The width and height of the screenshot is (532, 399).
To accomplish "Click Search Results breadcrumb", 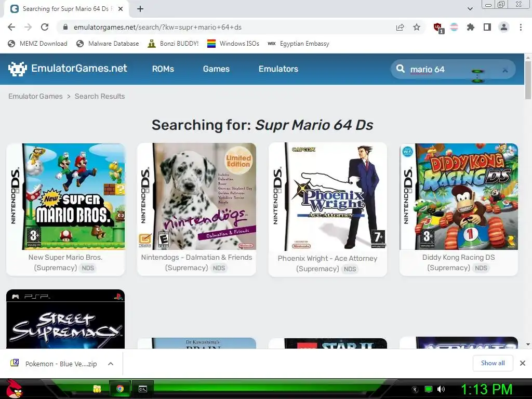I will [100, 96].
